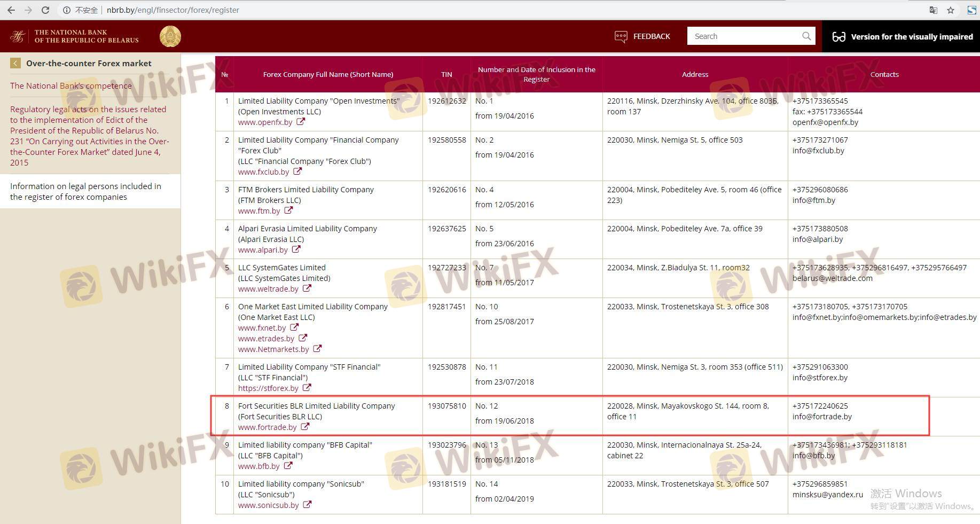Viewport: 980px width, 524px height.
Task: Select Information on legal persons register item
Action: coord(85,191)
